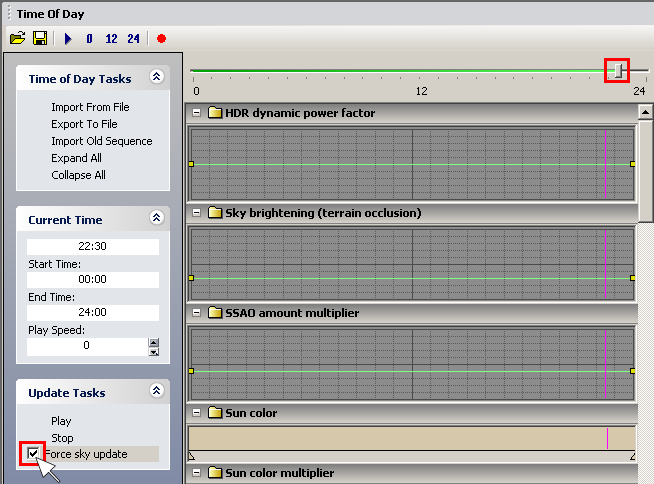Decrease Play Speed with down spinner

tap(154, 352)
